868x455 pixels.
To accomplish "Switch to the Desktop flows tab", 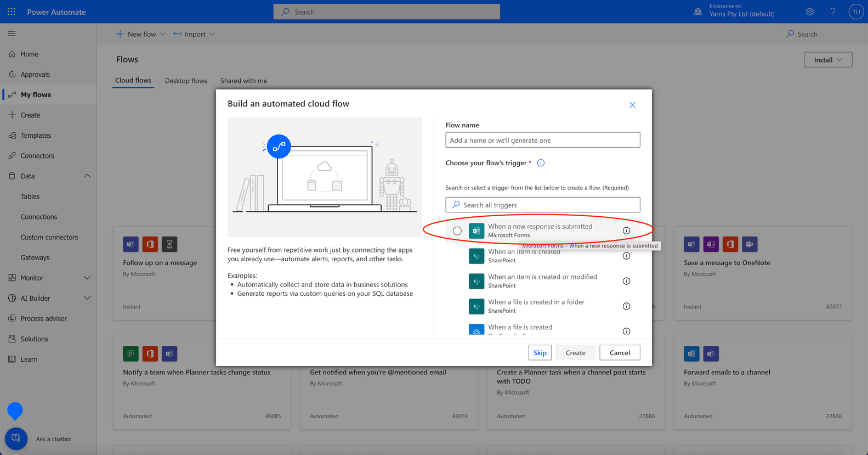I will (186, 81).
